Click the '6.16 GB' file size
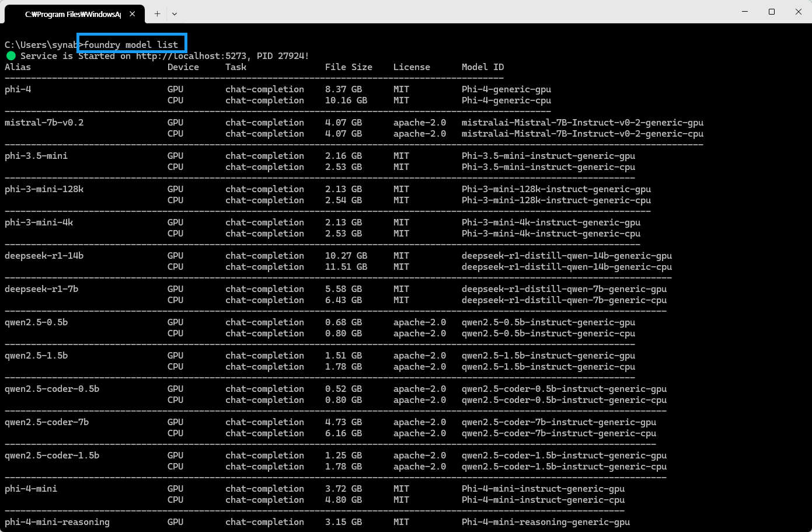This screenshot has width=812, height=532. click(x=343, y=433)
